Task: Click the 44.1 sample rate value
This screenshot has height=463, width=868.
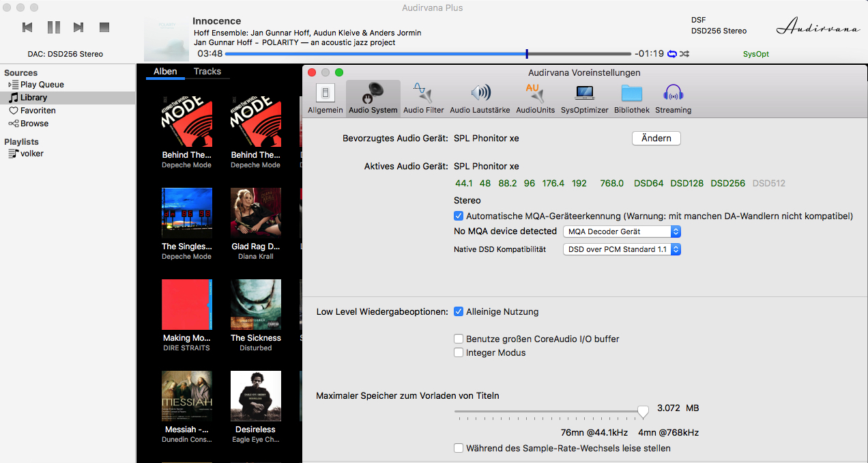Action: click(464, 183)
